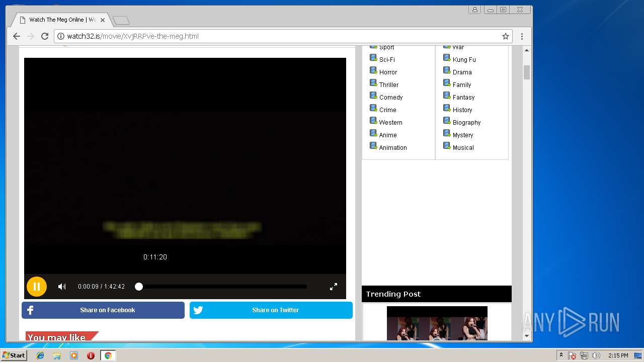Open Anime genre link

pyautogui.click(x=388, y=135)
